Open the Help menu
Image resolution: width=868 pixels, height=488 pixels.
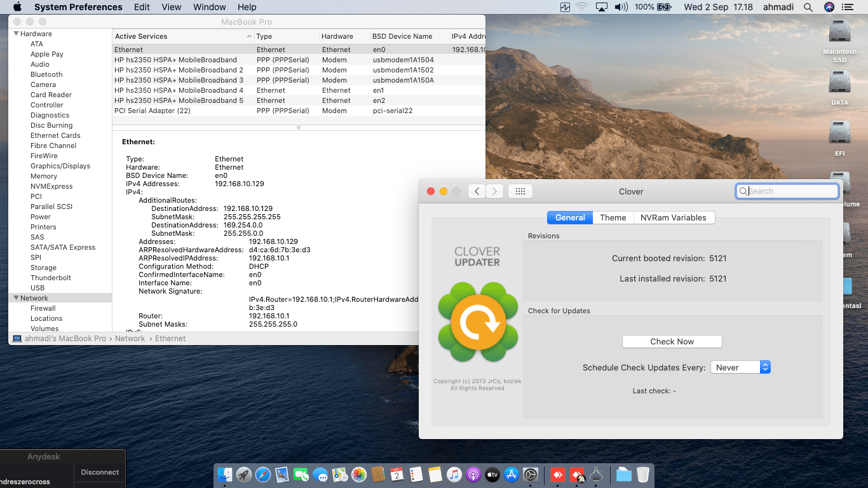click(x=247, y=7)
